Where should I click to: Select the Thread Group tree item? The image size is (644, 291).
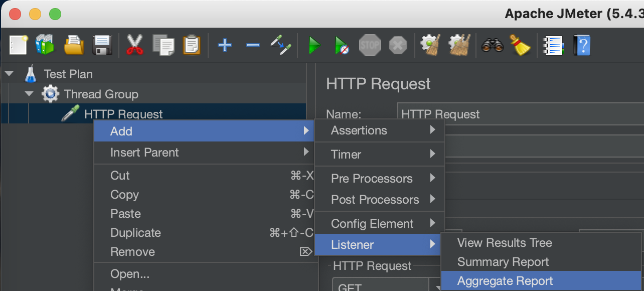(x=101, y=94)
